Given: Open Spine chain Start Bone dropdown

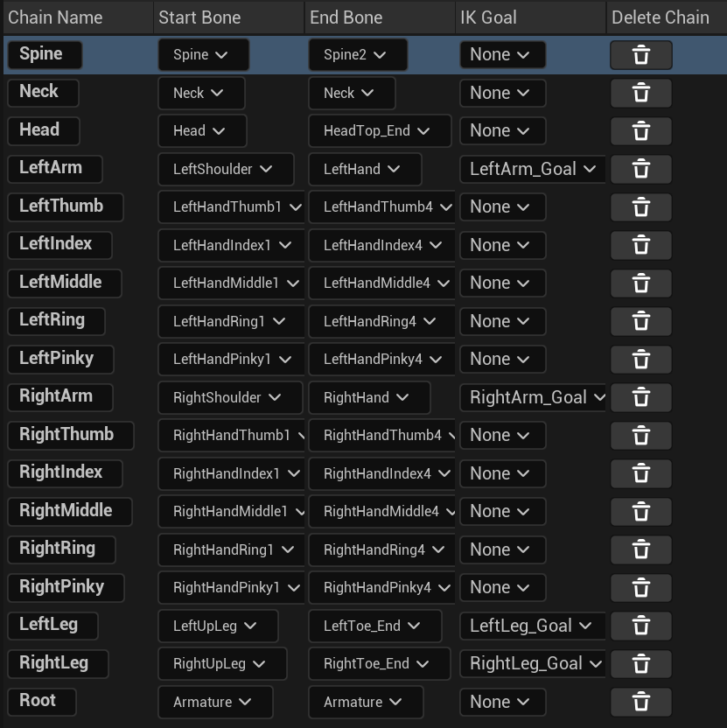Looking at the screenshot, I should (203, 55).
